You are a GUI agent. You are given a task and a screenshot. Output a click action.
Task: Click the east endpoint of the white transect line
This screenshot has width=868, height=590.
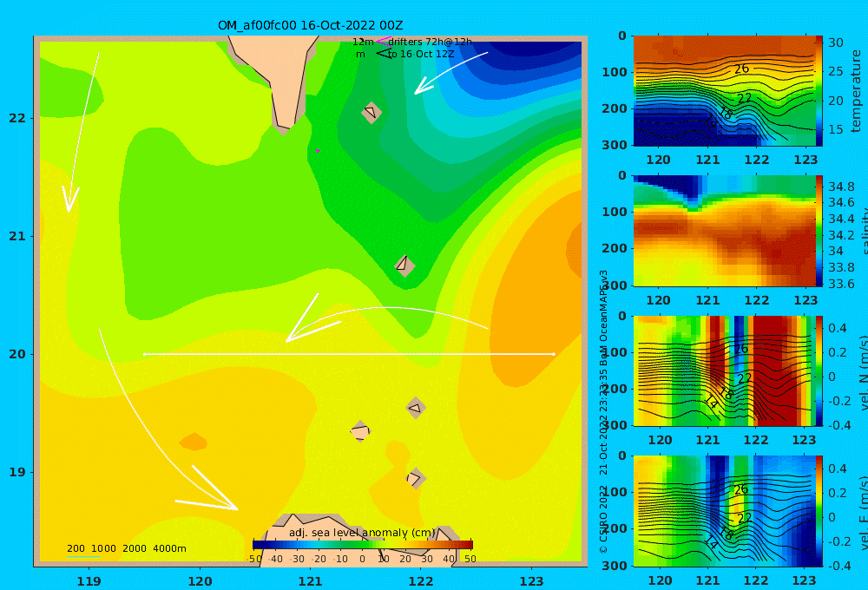coord(553,354)
